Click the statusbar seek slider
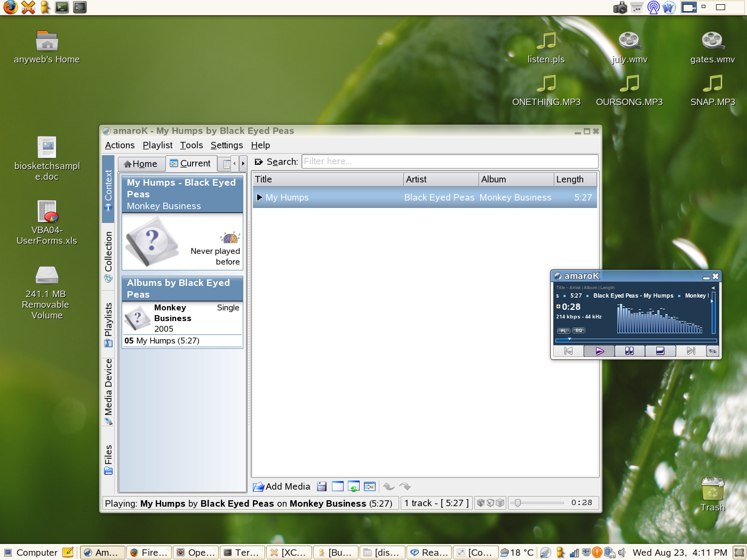The width and height of the screenshot is (747, 560). pyautogui.click(x=537, y=502)
